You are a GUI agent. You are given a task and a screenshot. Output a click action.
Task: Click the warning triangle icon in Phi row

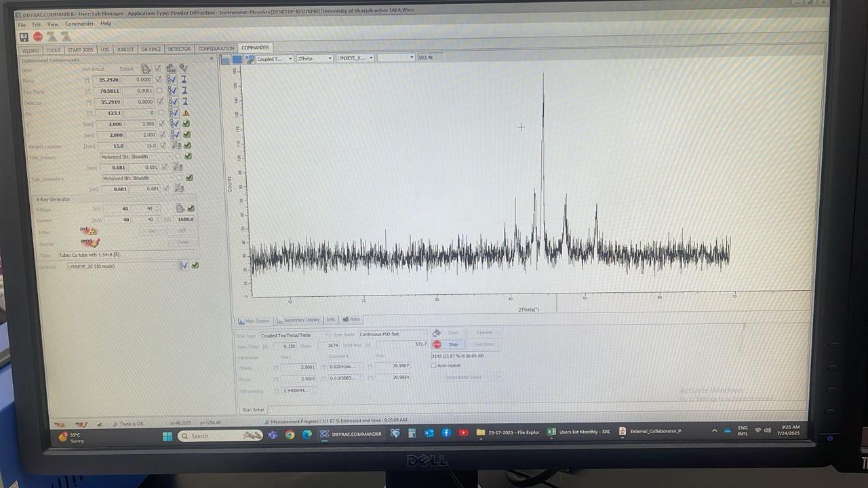click(185, 113)
